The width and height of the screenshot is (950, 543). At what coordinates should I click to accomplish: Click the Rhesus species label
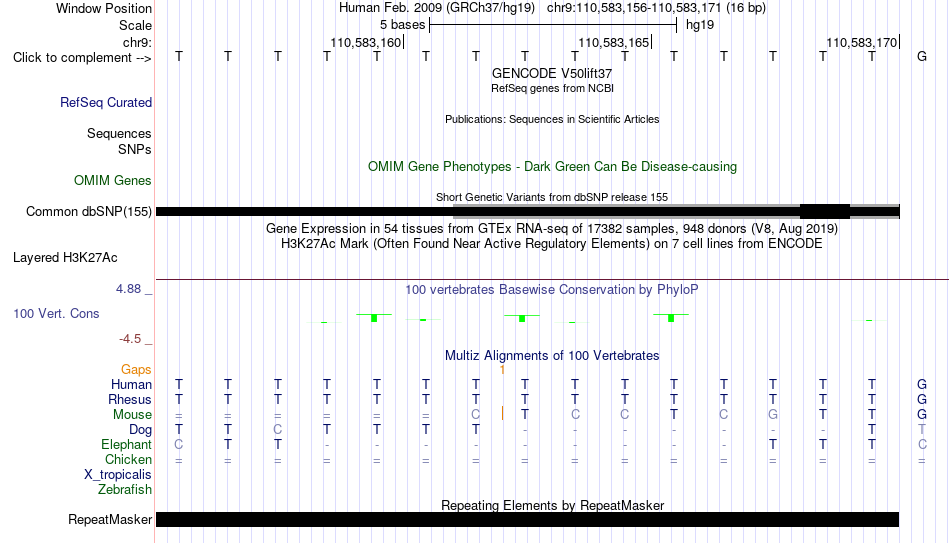click(x=130, y=400)
